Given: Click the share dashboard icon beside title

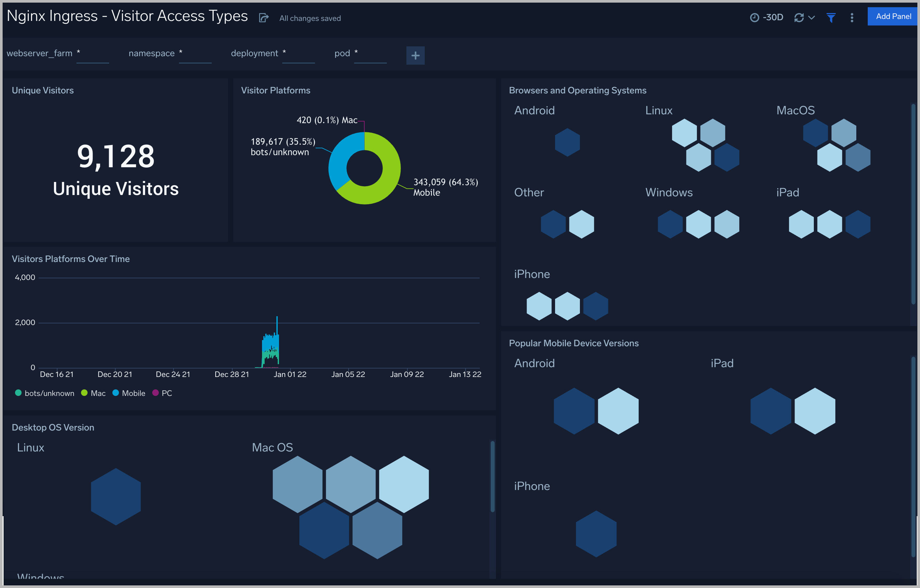Looking at the screenshot, I should click(264, 18).
